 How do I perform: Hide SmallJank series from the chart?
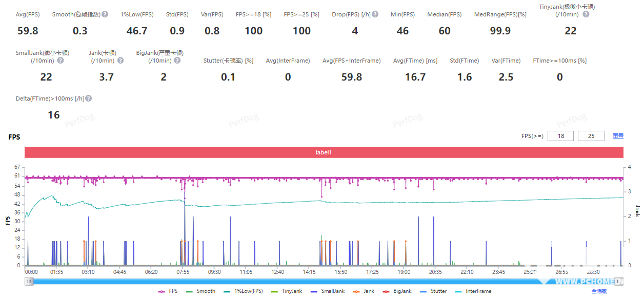click(x=328, y=291)
